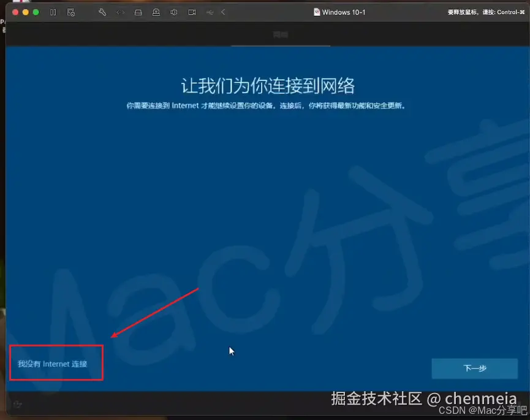The image size is (530, 420).
Task: Click the printer icon in the VM toolbar
Action: [139, 12]
